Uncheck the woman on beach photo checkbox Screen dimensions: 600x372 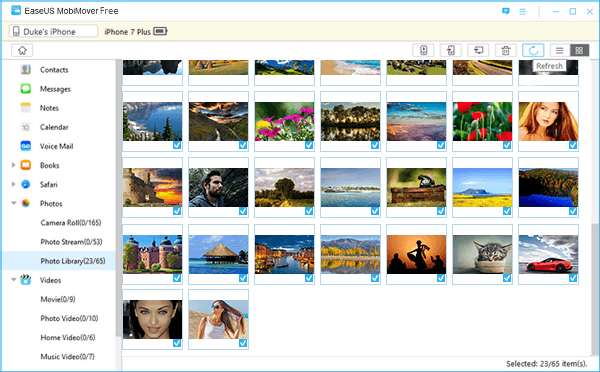[243, 343]
